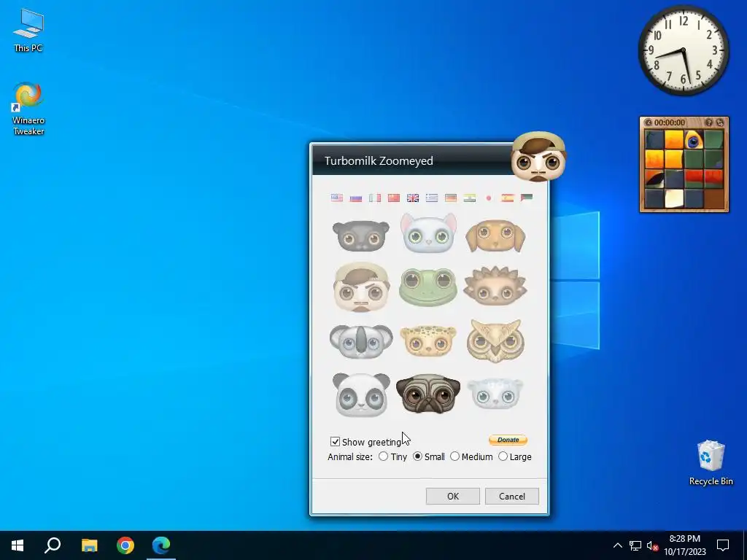
Task: Set animal size to Medium
Action: pyautogui.click(x=454, y=456)
